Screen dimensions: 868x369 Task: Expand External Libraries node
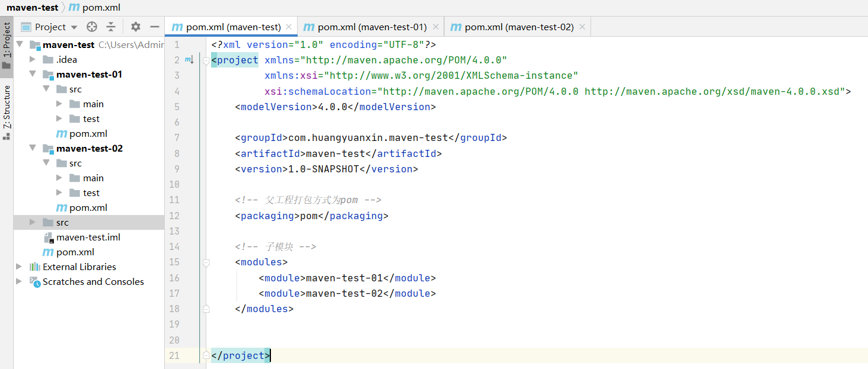(x=20, y=267)
